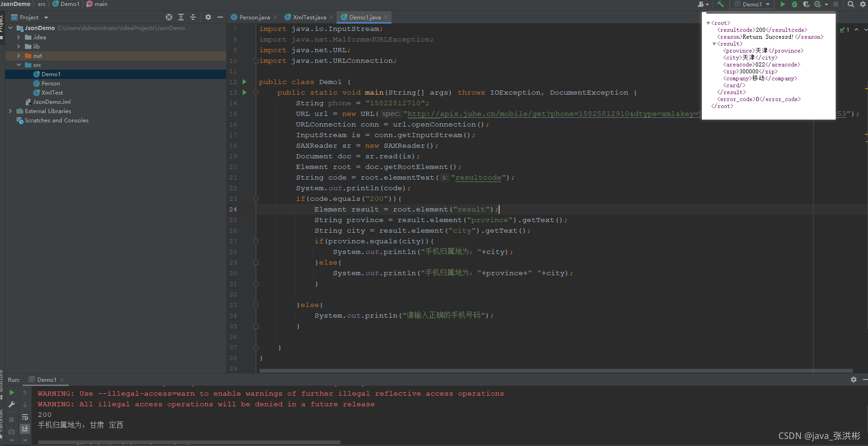Image resolution: width=868 pixels, height=446 pixels.
Task: Open the Demo1 run configuration dropdown
Action: click(x=753, y=4)
